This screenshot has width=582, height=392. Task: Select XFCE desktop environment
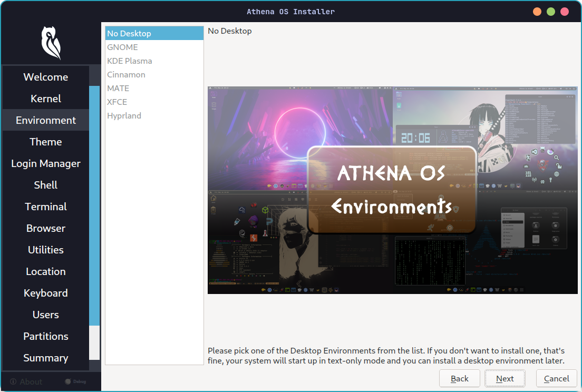pos(116,102)
